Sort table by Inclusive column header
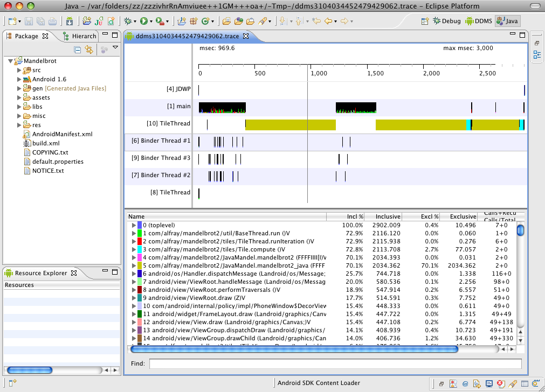This screenshot has height=392, width=545. click(x=388, y=216)
